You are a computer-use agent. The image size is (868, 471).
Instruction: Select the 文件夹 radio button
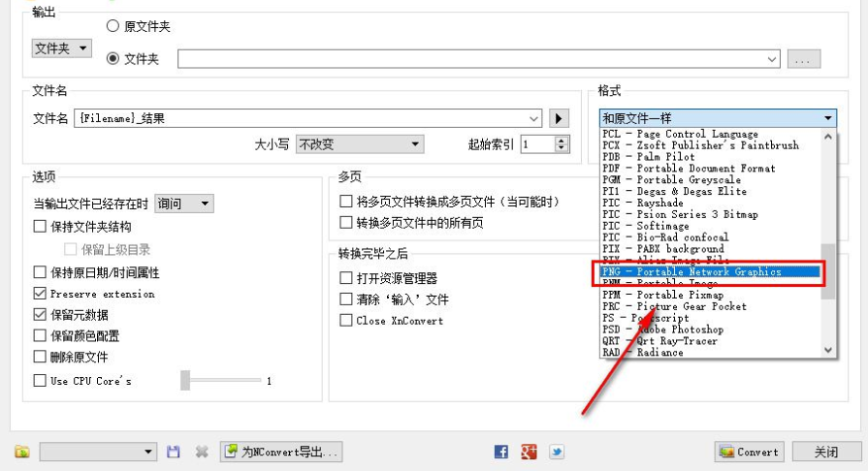click(113, 58)
